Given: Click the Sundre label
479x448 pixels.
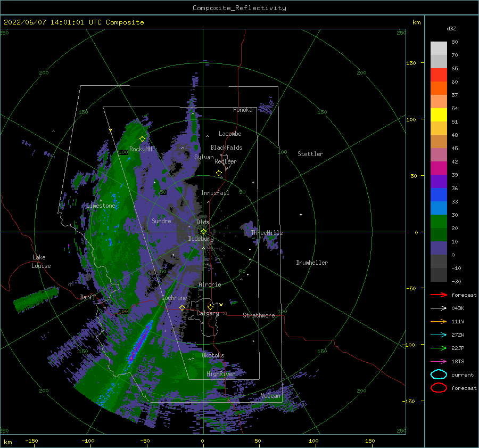Looking at the screenshot, I should [x=161, y=221].
